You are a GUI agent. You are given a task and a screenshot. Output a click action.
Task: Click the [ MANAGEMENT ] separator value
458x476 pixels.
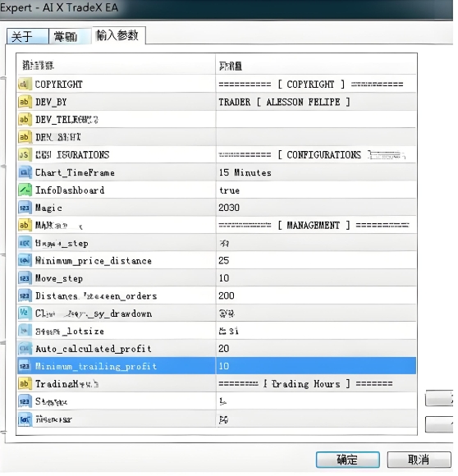tap(314, 225)
